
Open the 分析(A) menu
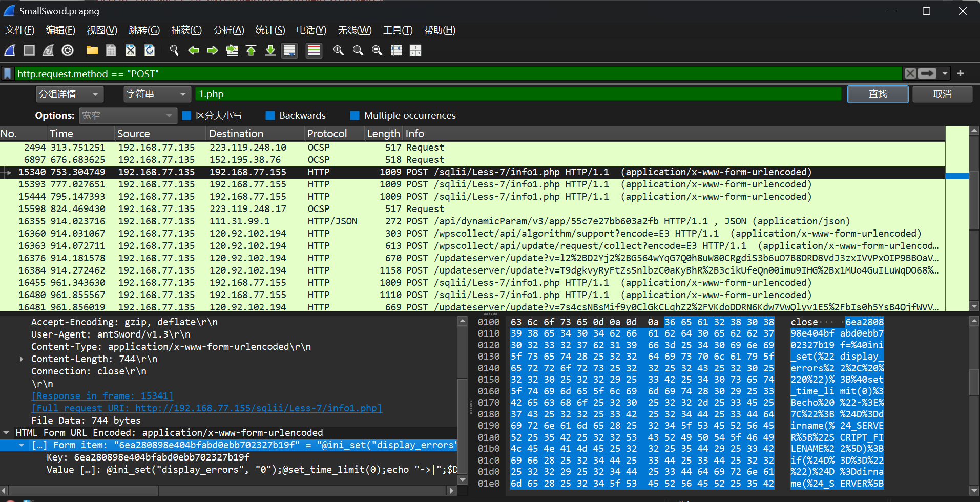[228, 30]
